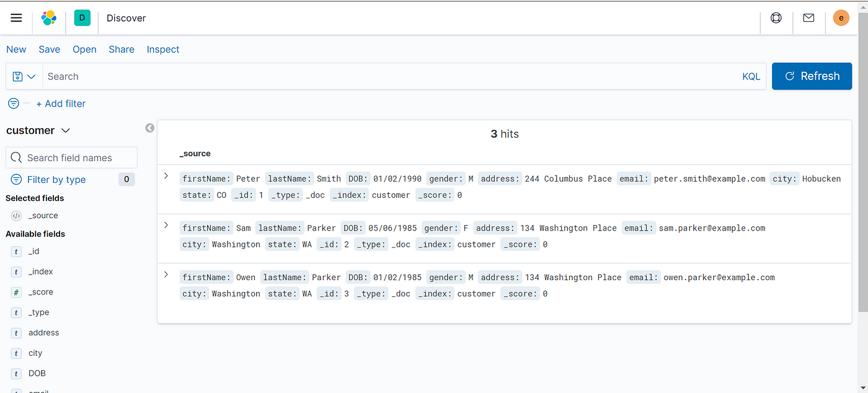The width and height of the screenshot is (868, 393).
Task: Select the _score available field
Action: click(x=41, y=292)
